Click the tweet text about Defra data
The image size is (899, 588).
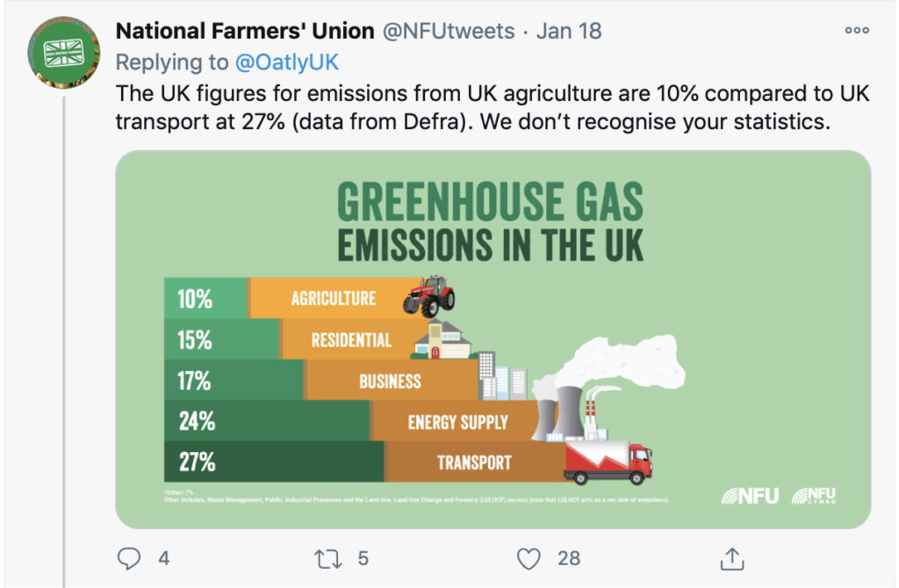492,107
